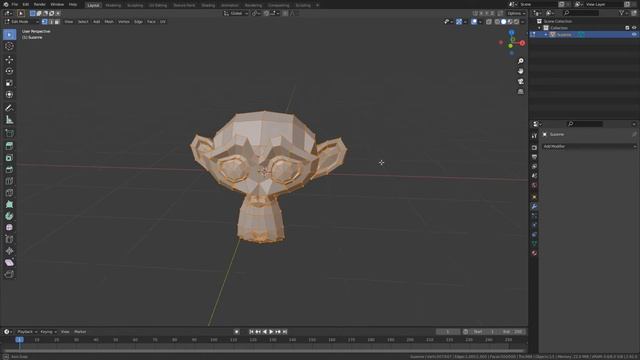640x360 pixels.
Task: Select the Add Cube tool
Action: tap(9, 133)
